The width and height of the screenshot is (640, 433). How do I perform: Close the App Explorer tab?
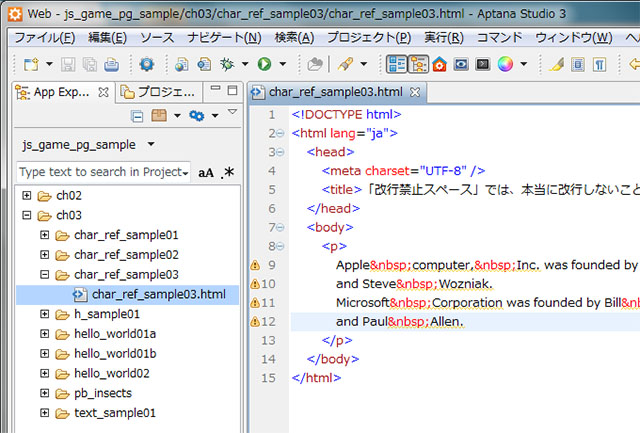103,93
